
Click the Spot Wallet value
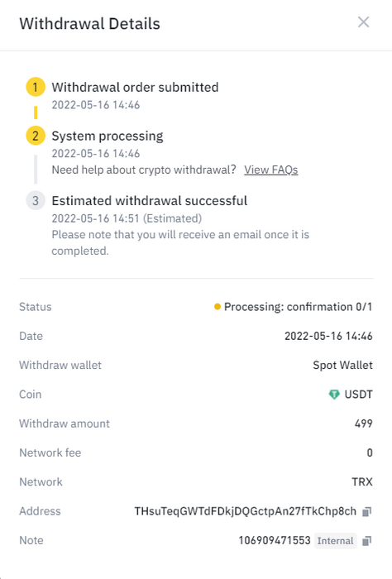coord(342,366)
